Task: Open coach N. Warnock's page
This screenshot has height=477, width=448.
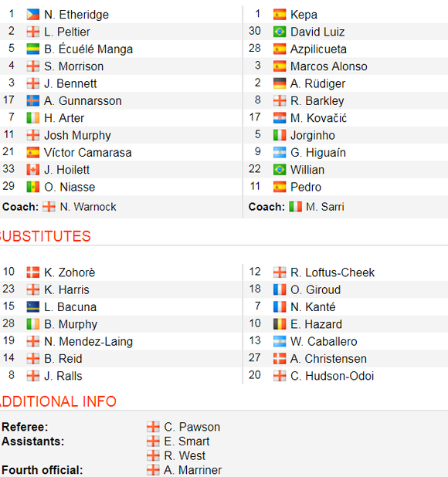Action: 88,207
